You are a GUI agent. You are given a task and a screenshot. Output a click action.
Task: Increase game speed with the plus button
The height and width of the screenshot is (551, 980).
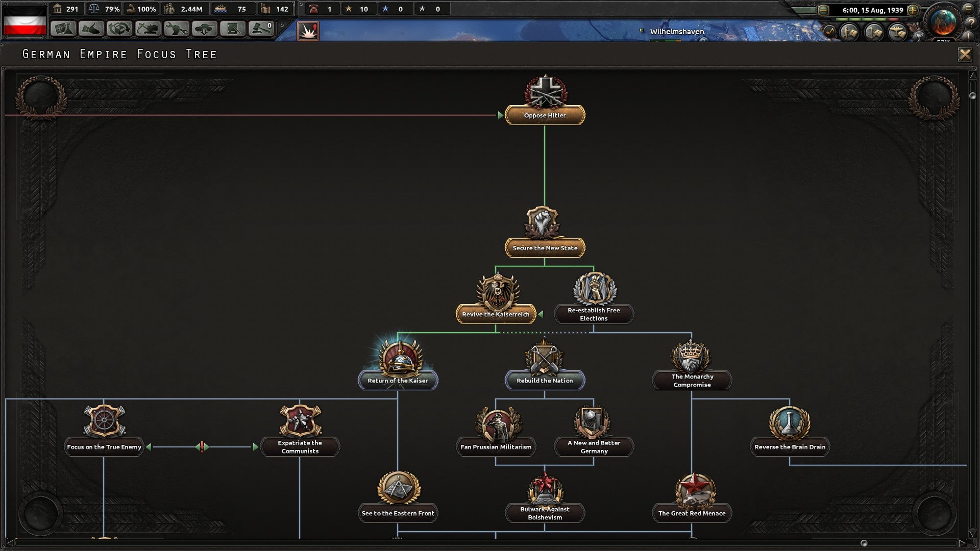(913, 10)
